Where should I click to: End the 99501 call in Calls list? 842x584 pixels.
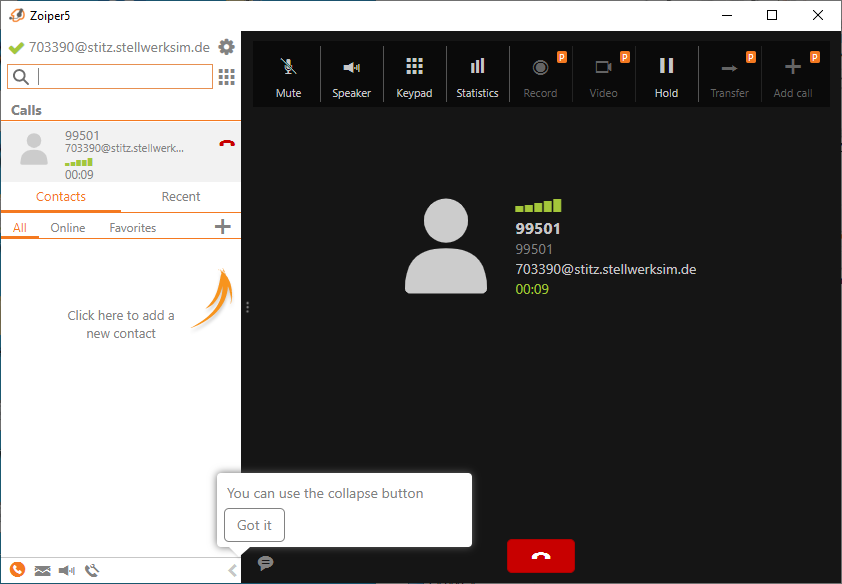pyautogui.click(x=227, y=144)
